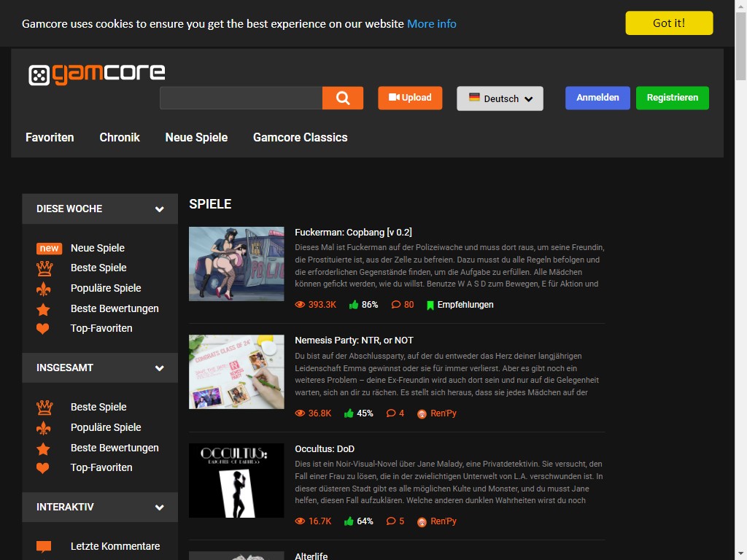The image size is (747, 560).
Task: Click thumbs-up icon next to 64%
Action: pyautogui.click(x=349, y=521)
